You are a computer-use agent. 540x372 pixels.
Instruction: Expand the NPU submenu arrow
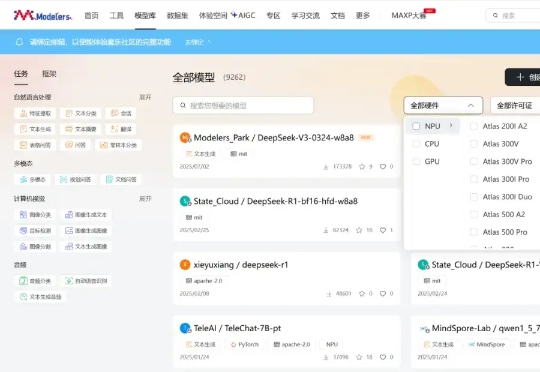tap(451, 126)
